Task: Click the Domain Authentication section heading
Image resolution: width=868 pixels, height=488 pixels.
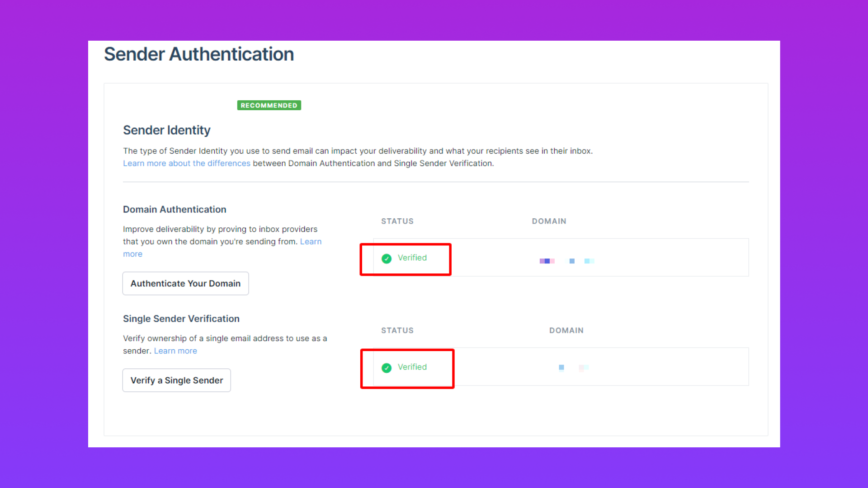Action: pos(175,209)
